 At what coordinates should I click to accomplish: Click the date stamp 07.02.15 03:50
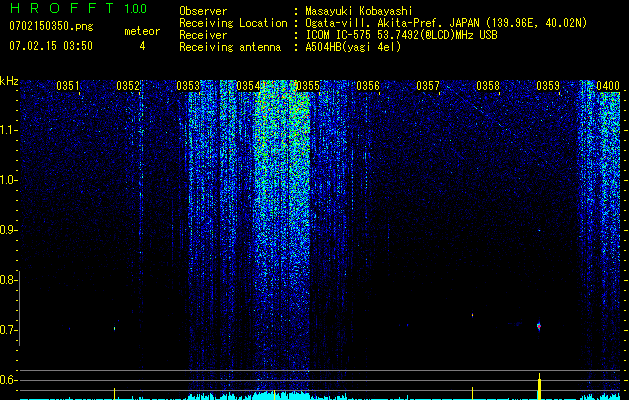pyautogui.click(x=51, y=45)
